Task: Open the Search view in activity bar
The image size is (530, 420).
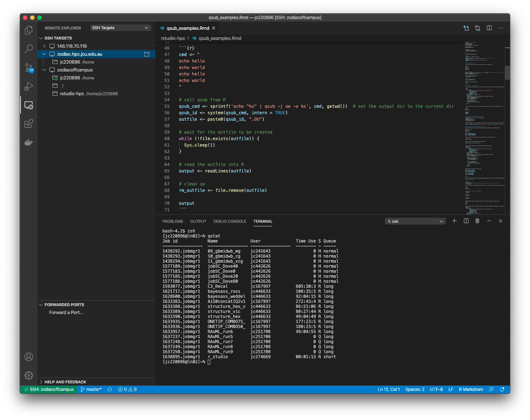Action: 29,49
